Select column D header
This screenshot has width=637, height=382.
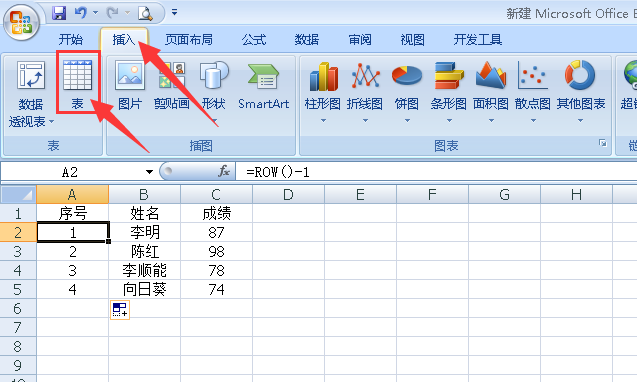coord(288,195)
